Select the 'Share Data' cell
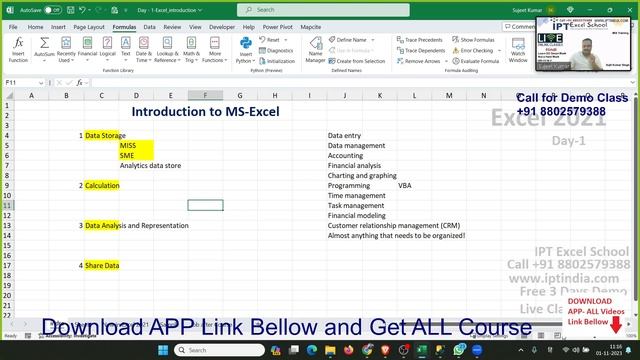This screenshot has width=640, height=360. tap(102, 265)
